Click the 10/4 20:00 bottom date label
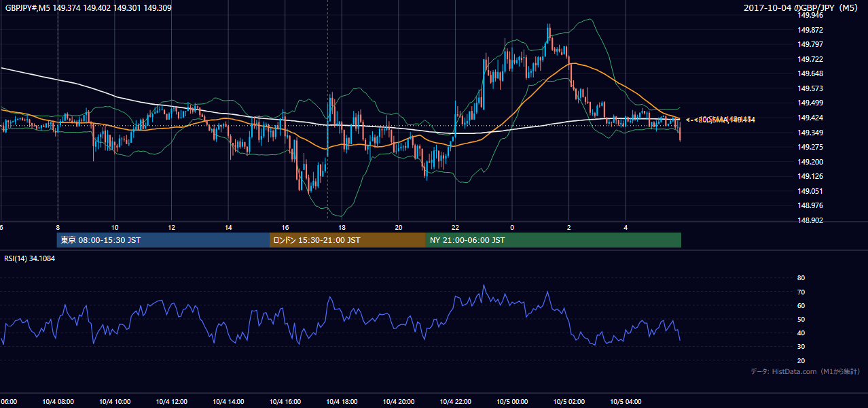The width and height of the screenshot is (868, 408). 399,401
